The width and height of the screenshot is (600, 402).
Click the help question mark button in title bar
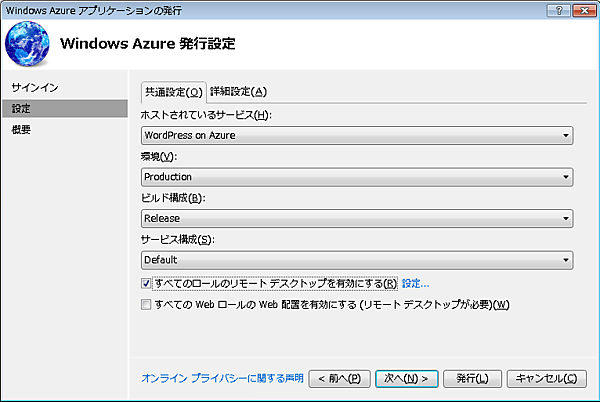point(555,9)
